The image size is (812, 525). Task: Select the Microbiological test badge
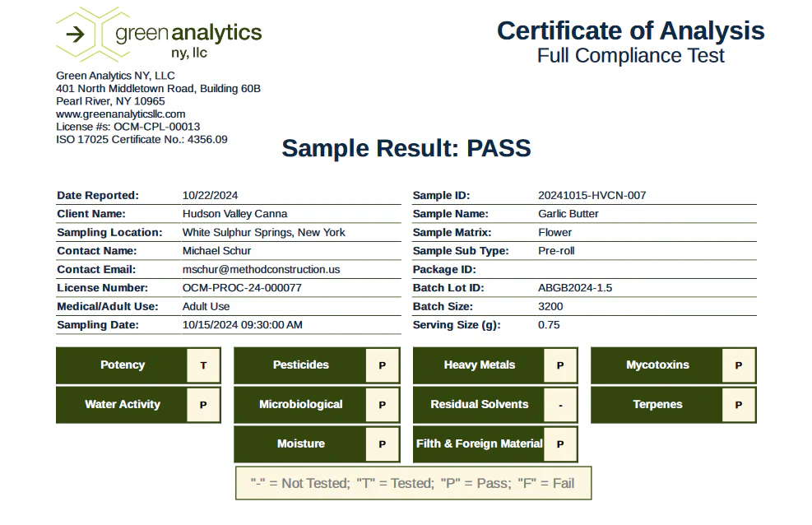click(317, 405)
